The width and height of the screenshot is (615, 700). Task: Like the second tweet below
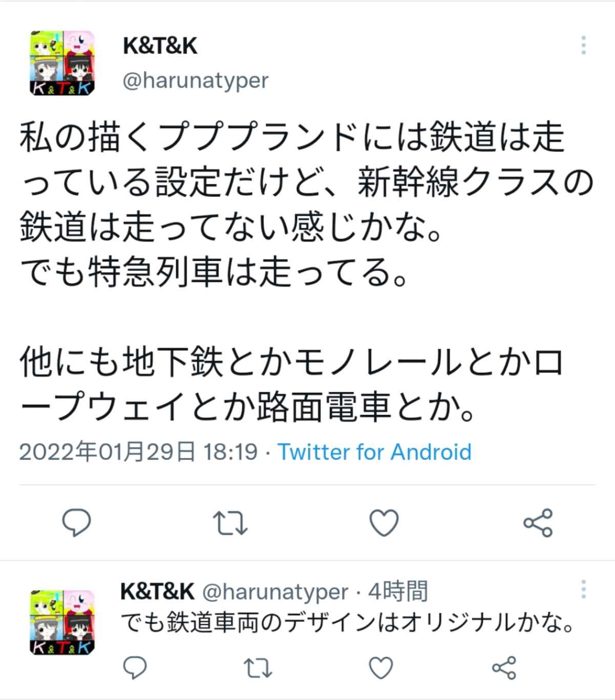click(381, 668)
